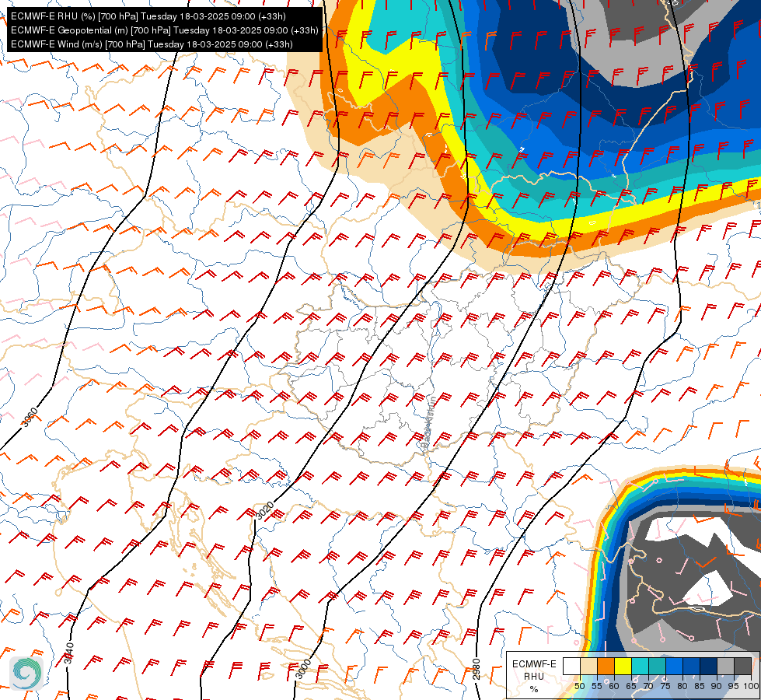Image resolution: width=761 pixels, height=700 pixels.
Task: Pick the medium blue 80–85% legend swatch
Action: pyautogui.click(x=692, y=666)
